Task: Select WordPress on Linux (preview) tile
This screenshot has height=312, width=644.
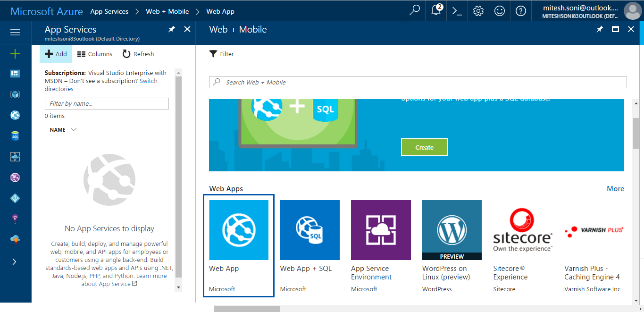Action: tap(452, 245)
